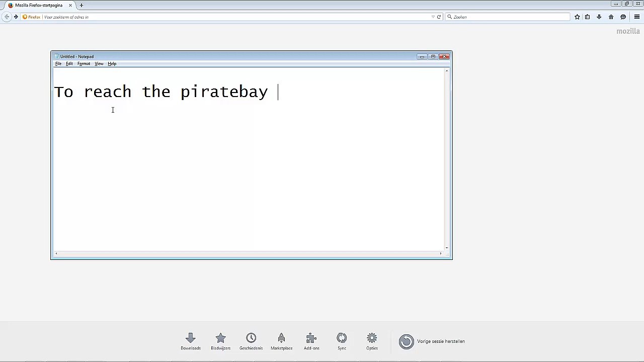Click the word "reach" in Notepad
This screenshot has height=362, width=644.
coord(108,92)
